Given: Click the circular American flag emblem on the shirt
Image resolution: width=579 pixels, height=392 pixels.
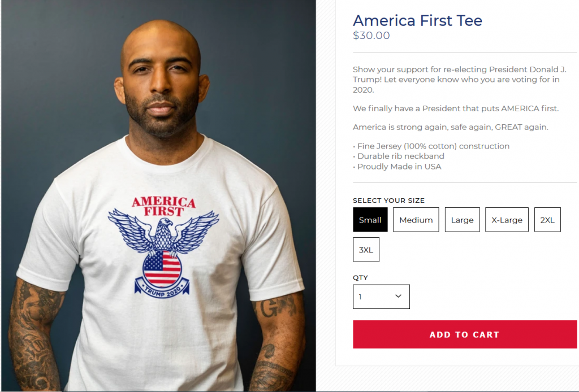Looking at the screenshot, I should [x=162, y=268].
